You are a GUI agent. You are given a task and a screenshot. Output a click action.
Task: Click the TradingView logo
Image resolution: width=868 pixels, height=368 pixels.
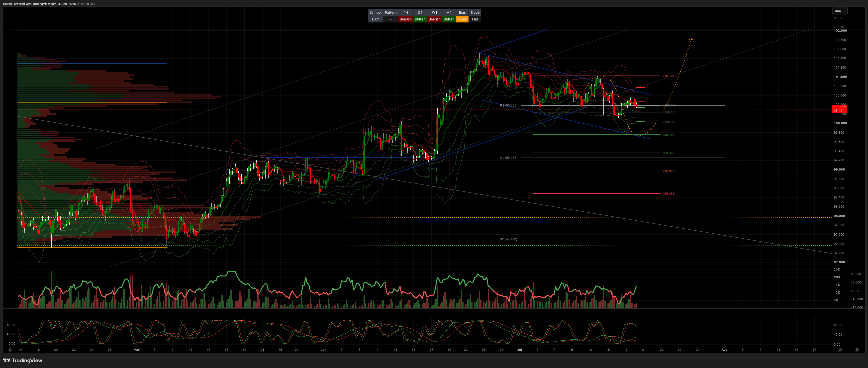click(x=23, y=360)
